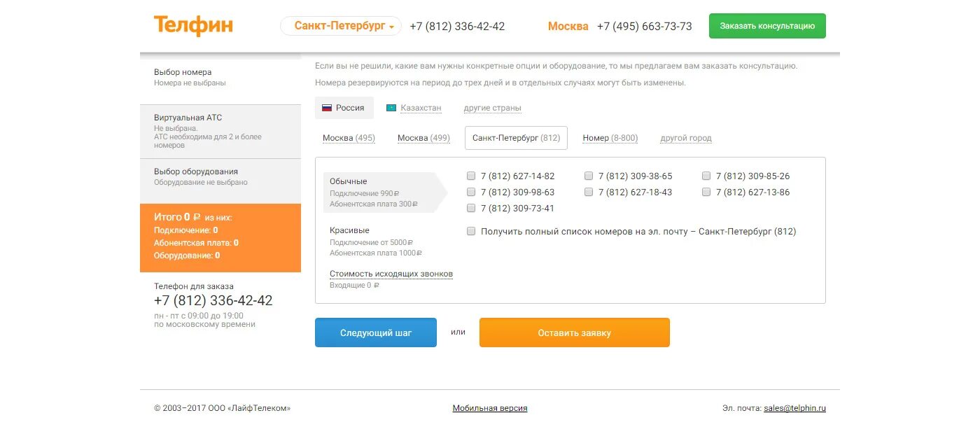Enable receiving full number list by email
This screenshot has width=980, height=448.
point(471,231)
